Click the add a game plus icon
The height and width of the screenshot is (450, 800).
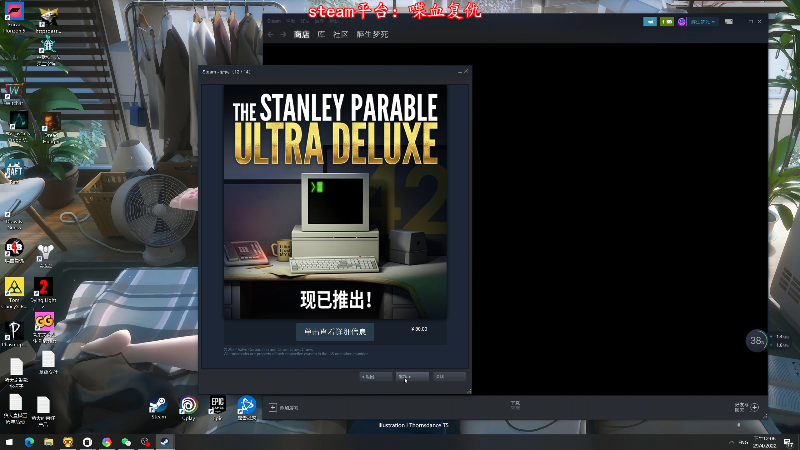point(272,408)
